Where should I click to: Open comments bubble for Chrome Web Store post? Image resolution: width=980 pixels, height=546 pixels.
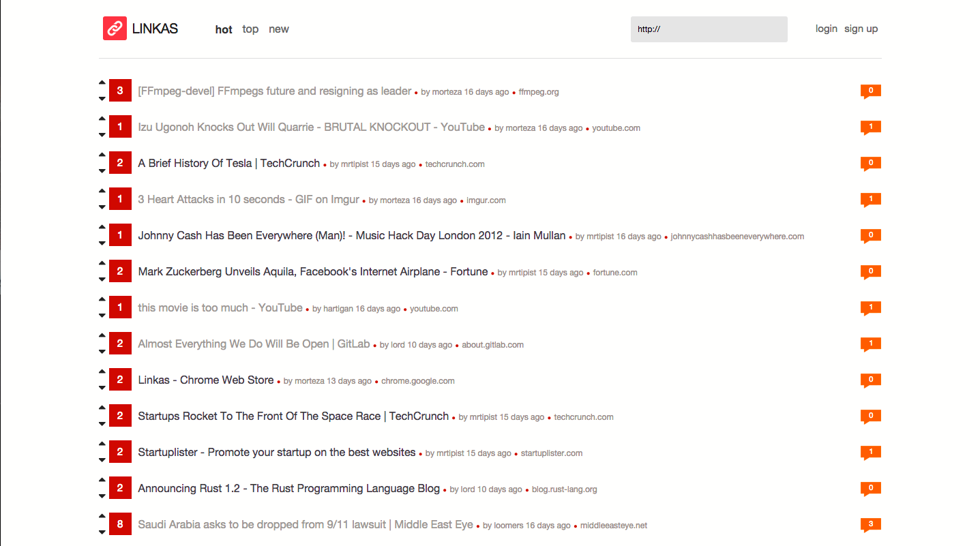(871, 380)
